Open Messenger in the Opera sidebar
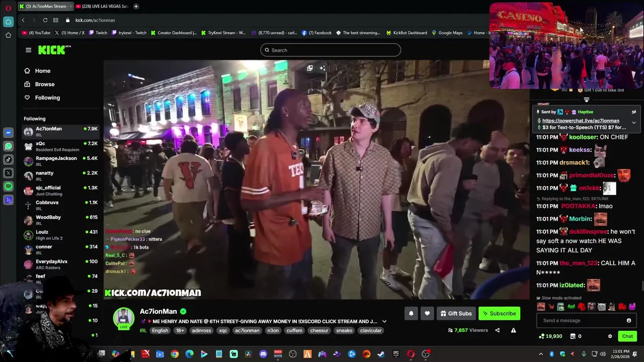The height and width of the screenshot is (362, 644). tap(8, 133)
